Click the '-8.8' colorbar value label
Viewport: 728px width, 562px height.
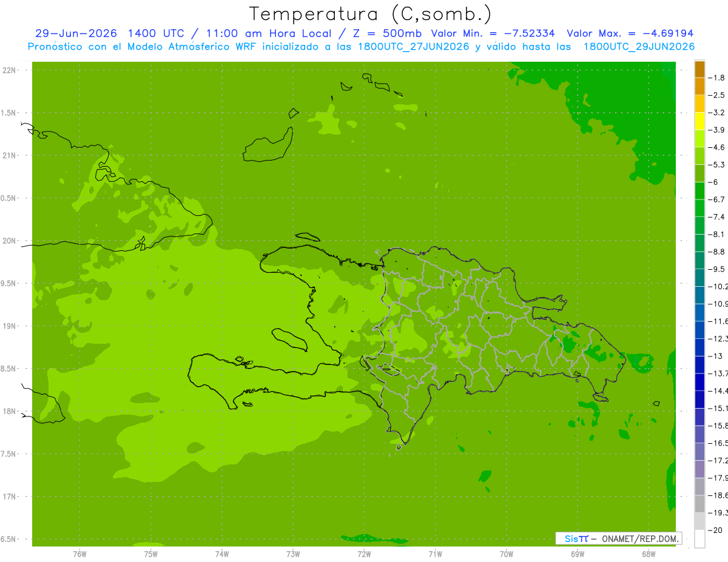pyautogui.click(x=718, y=252)
